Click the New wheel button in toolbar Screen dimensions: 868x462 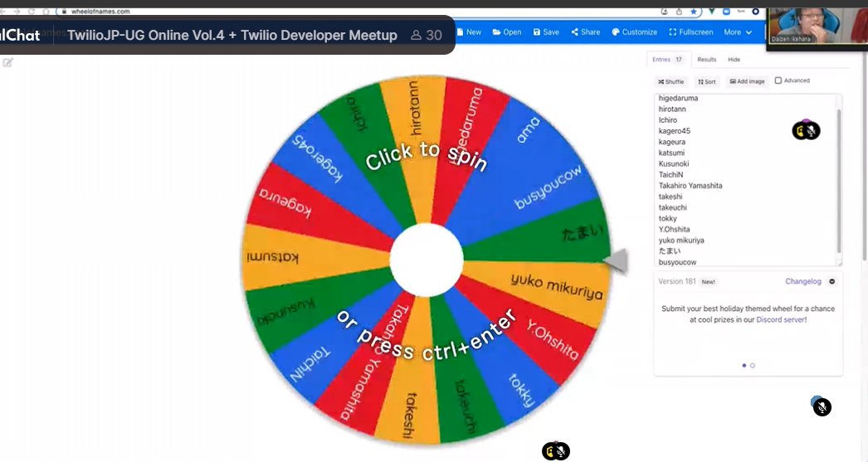coord(468,32)
